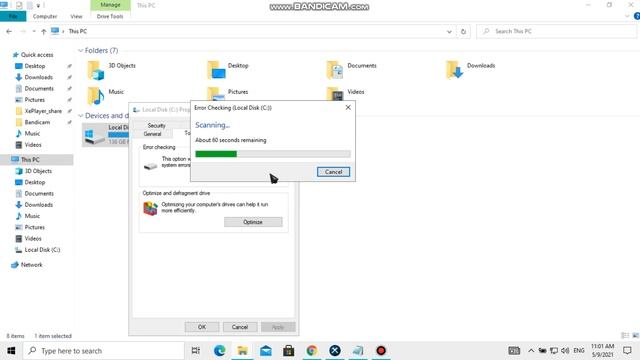Open File Explorer from the taskbar
Screen dimensions: 640x360
tap(242, 351)
